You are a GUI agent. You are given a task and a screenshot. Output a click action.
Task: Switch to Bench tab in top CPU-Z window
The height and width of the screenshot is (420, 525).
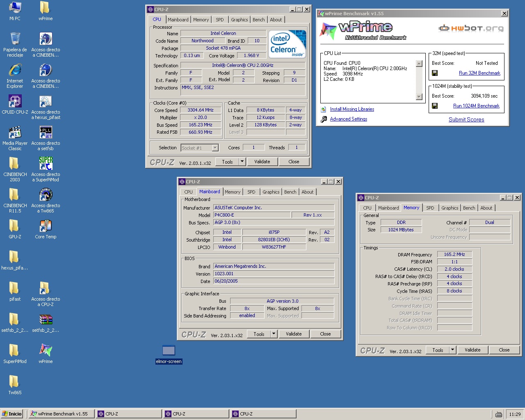pos(258,20)
